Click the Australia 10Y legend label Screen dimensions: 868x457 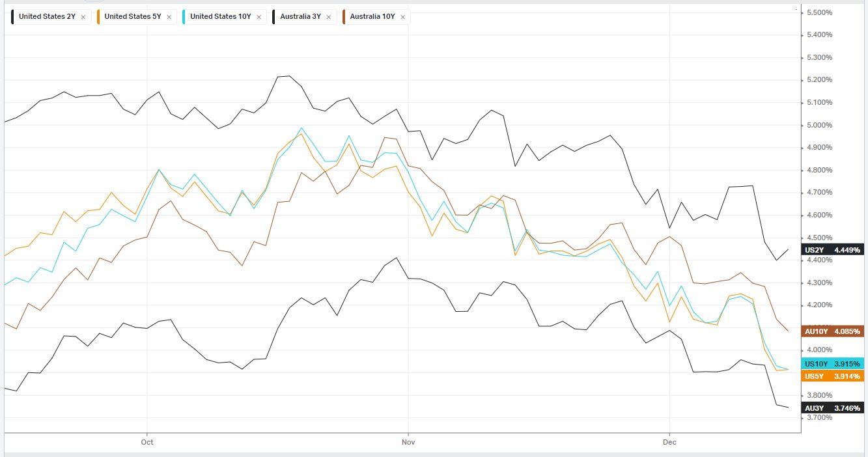[372, 17]
